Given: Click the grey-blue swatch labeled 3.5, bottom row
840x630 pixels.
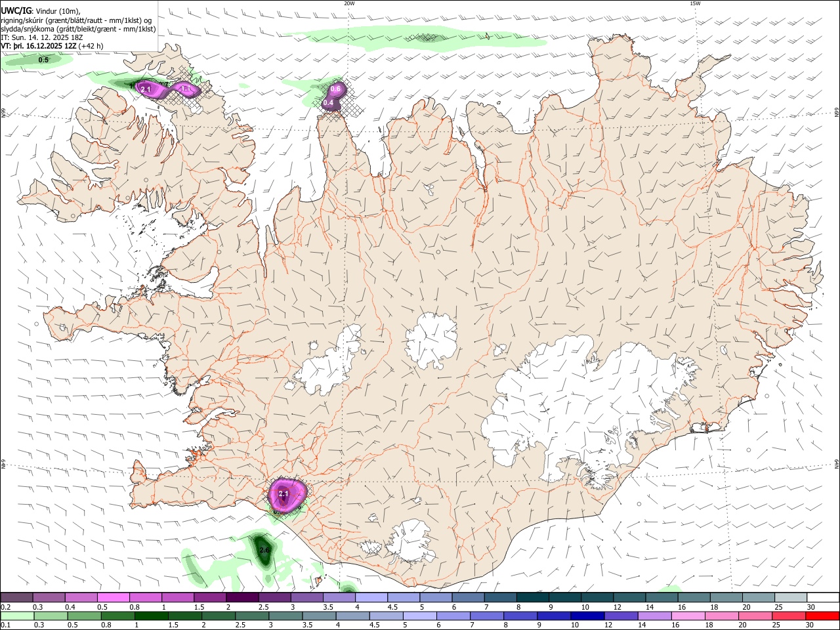Looking at the screenshot, I should [x=318, y=616].
